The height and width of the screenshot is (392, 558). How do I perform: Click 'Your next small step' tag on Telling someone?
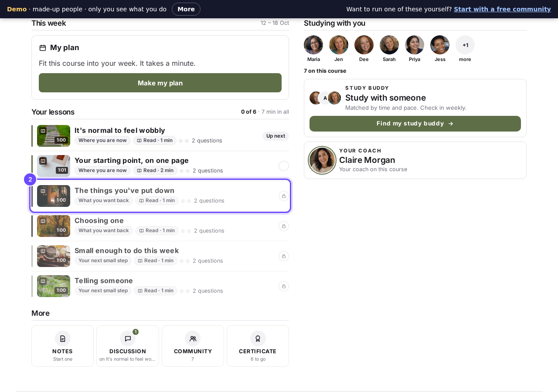coord(103,291)
